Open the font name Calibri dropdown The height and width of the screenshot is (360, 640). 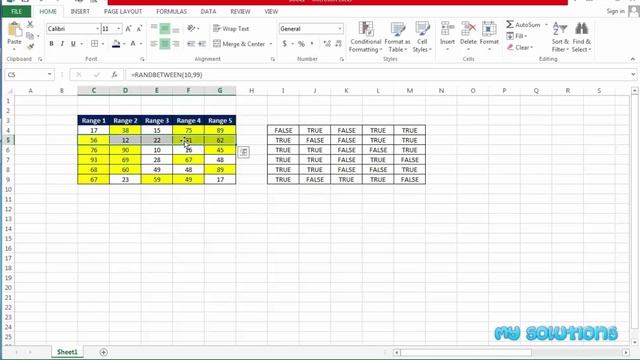(98, 29)
